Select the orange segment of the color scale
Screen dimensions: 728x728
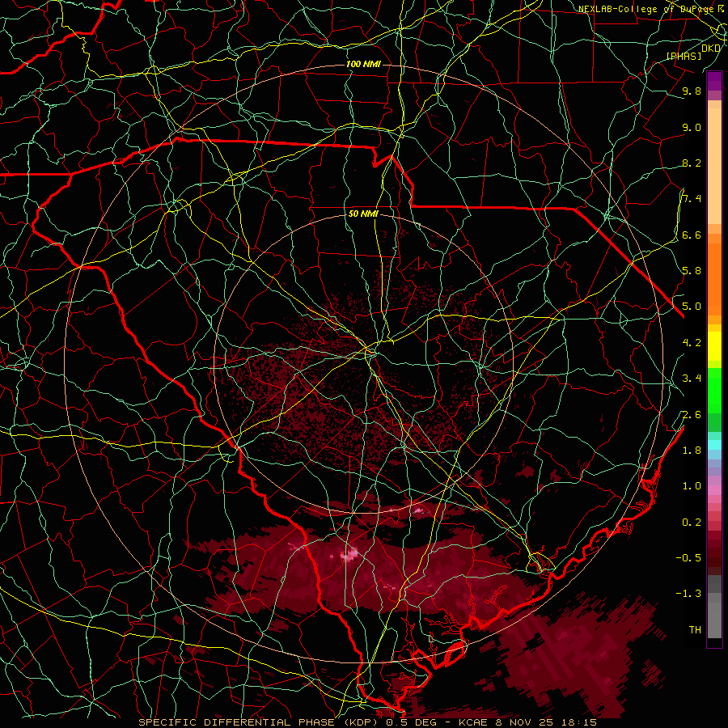click(714, 278)
